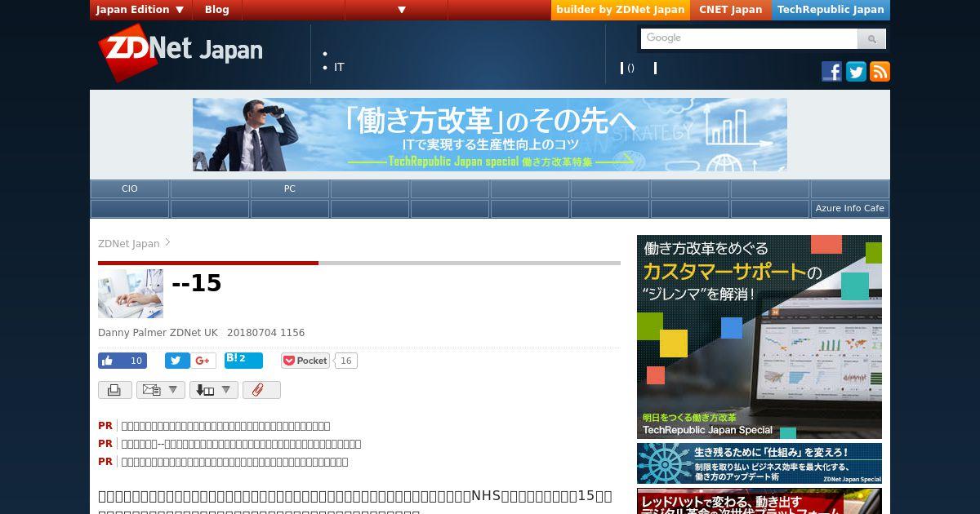The image size is (980, 514).
Task: Click the author Danny Palmer ZDNet UK text
Action: [158, 333]
